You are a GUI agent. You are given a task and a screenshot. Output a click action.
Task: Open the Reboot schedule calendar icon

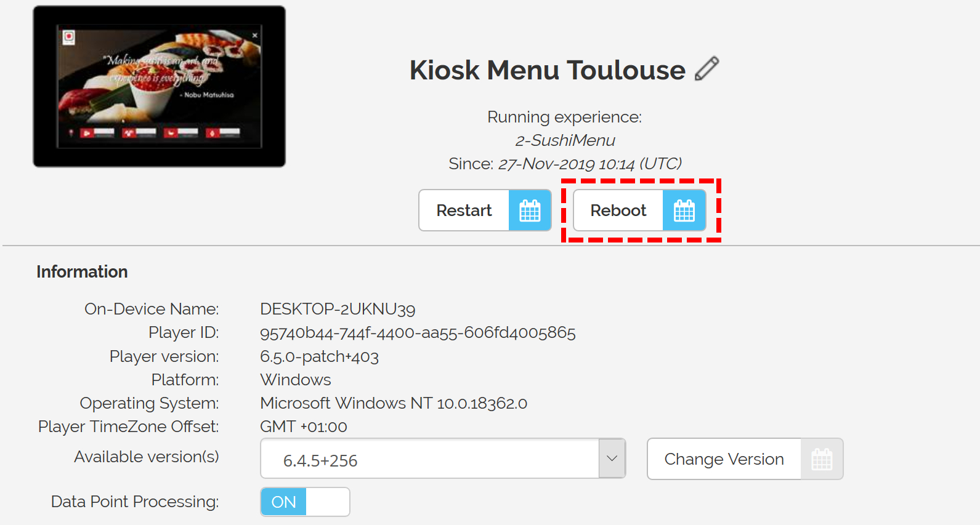coord(684,210)
